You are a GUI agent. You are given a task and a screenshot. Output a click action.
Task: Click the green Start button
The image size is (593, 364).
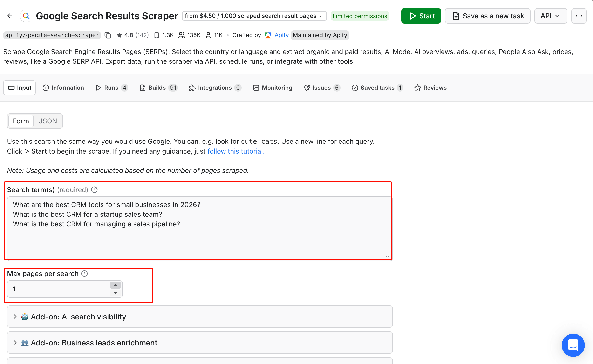pos(421,16)
